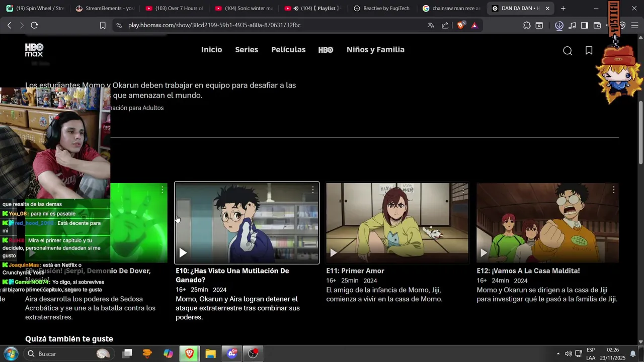Open new browser tab with plus

tap(563, 8)
